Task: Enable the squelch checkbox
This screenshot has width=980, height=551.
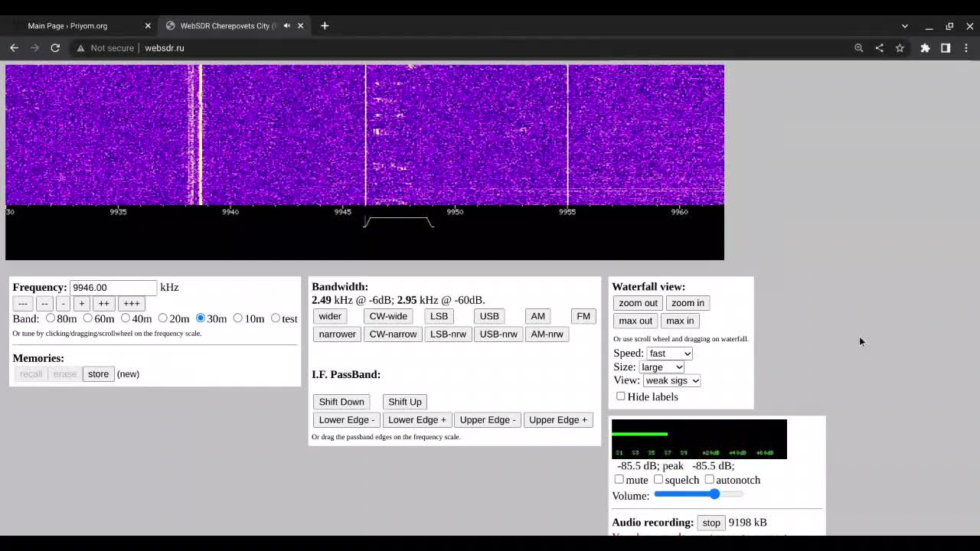Action: click(x=658, y=479)
